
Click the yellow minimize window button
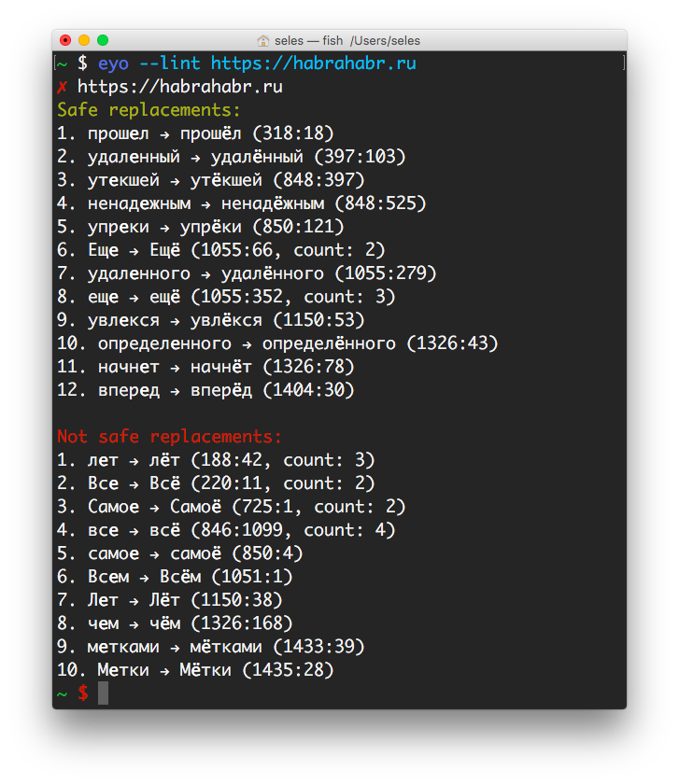(x=84, y=40)
